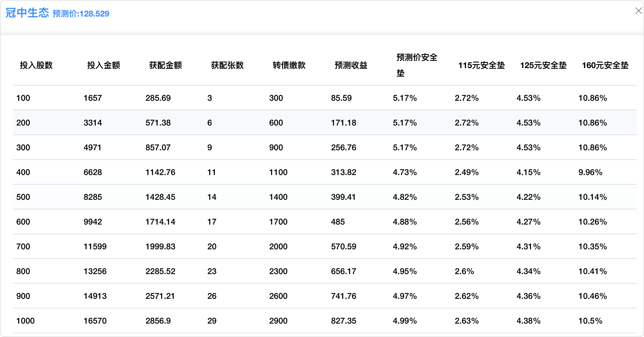Select the 485 predicted profit cell

(x=338, y=222)
